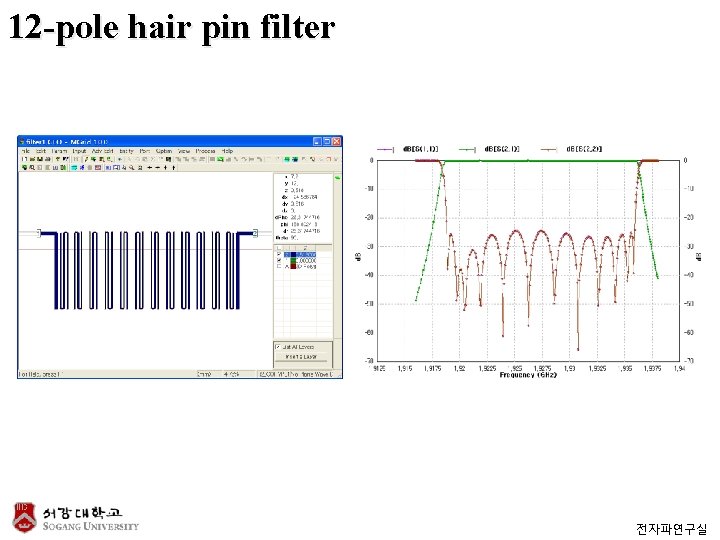Open the Param menu
The height and width of the screenshot is (540, 720).
click(x=59, y=151)
